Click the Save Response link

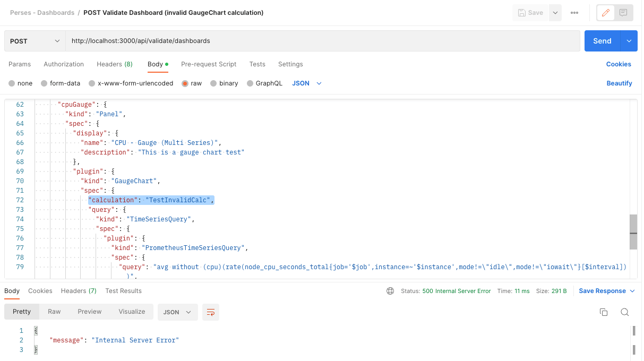[x=602, y=291]
